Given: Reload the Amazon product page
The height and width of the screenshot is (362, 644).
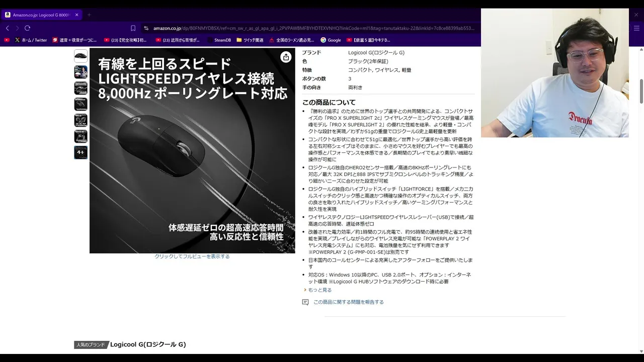Looking at the screenshot, I should (27, 28).
